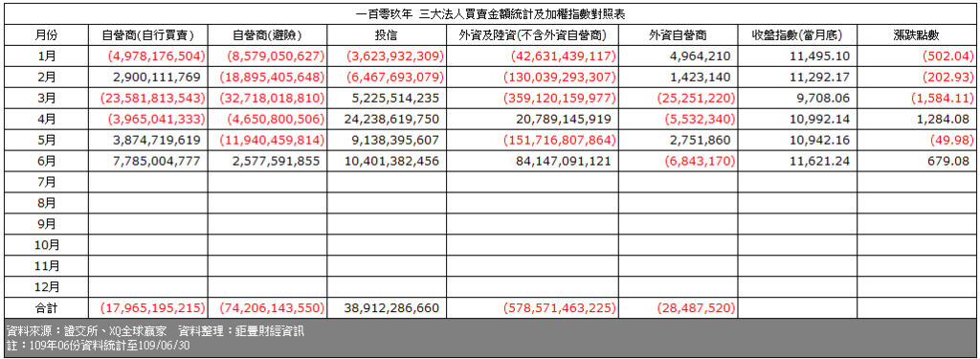Select total 38,912,286,660
980x359 pixels.
(391, 307)
